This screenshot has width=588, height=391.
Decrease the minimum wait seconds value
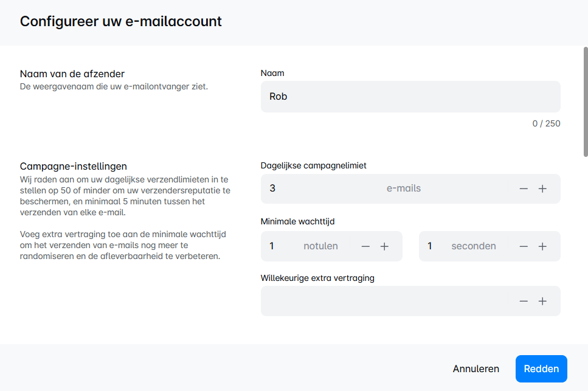[524, 246]
